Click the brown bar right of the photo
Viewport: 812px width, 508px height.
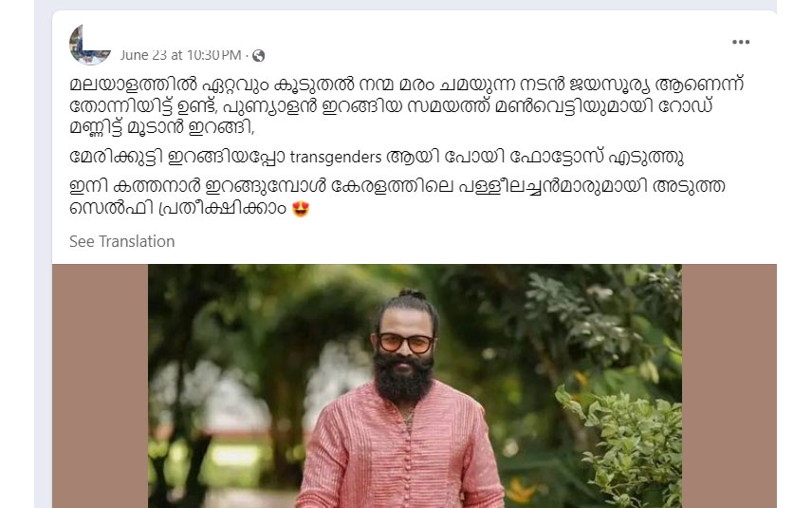729,386
